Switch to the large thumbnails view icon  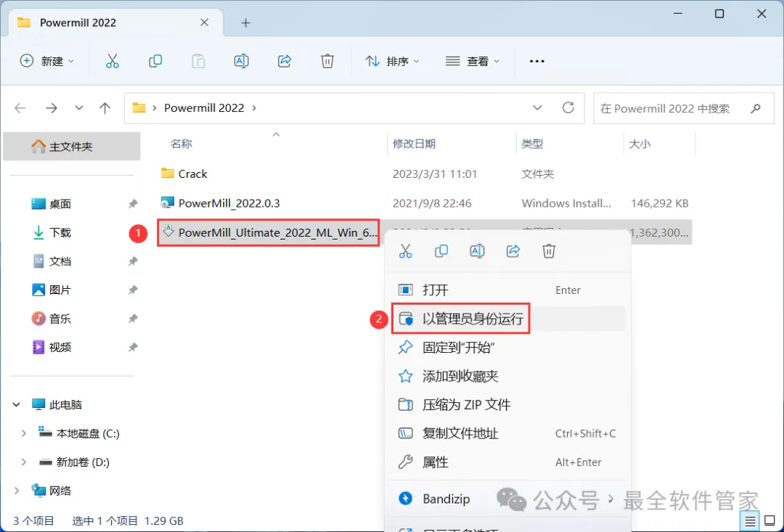pyautogui.click(x=770, y=522)
